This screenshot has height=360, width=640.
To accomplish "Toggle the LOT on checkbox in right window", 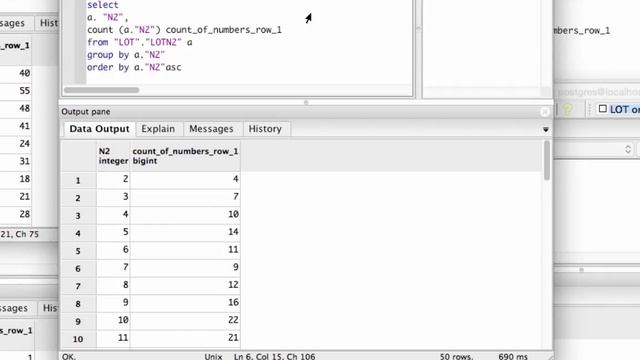I will point(602,109).
